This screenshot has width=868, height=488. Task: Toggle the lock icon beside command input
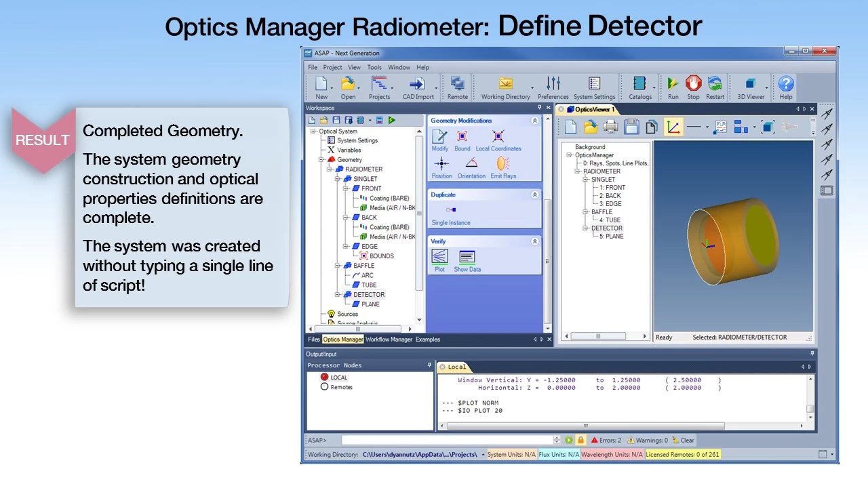580,441
